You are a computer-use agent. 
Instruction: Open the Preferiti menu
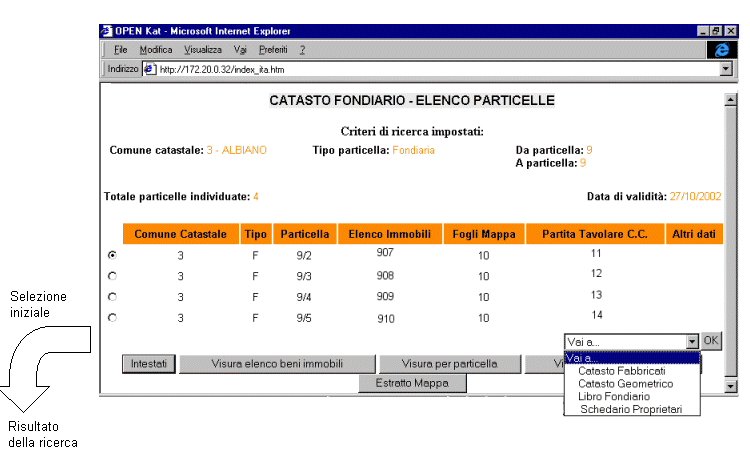(272, 50)
